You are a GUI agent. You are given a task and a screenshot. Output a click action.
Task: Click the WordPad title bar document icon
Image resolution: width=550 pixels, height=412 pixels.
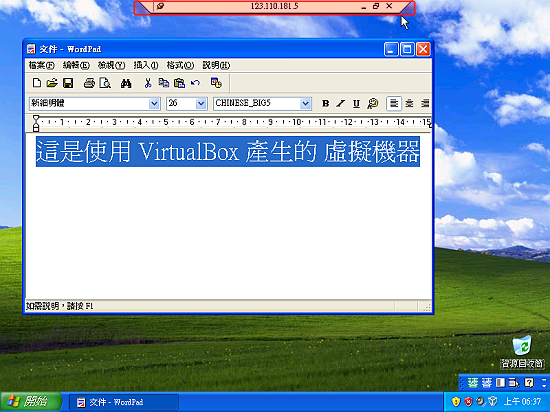(x=31, y=49)
